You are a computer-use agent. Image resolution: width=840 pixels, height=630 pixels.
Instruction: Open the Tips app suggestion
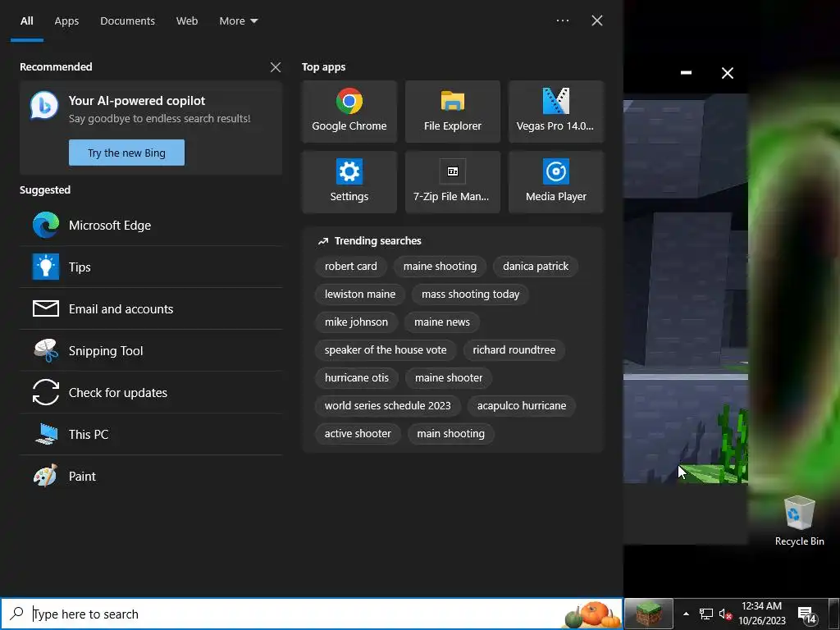point(151,267)
